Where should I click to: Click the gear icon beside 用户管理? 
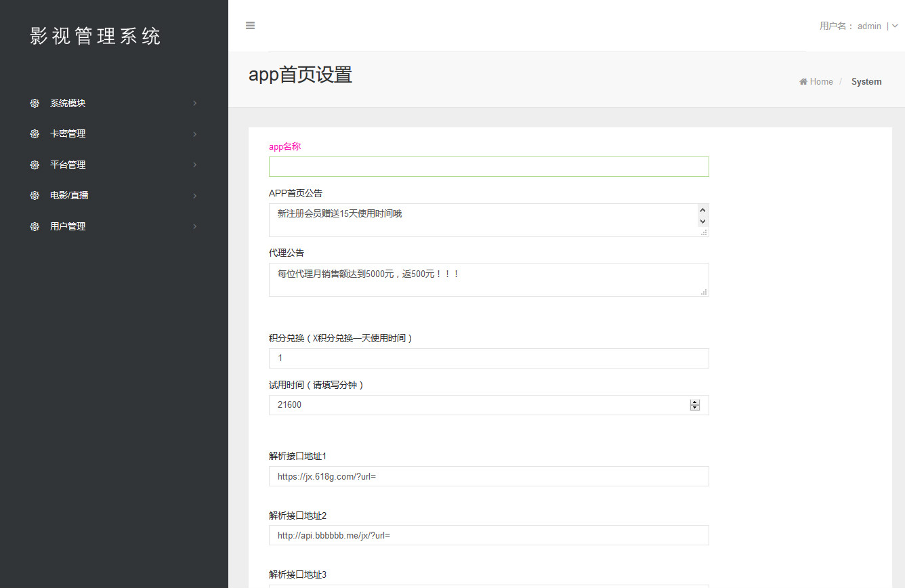35,226
